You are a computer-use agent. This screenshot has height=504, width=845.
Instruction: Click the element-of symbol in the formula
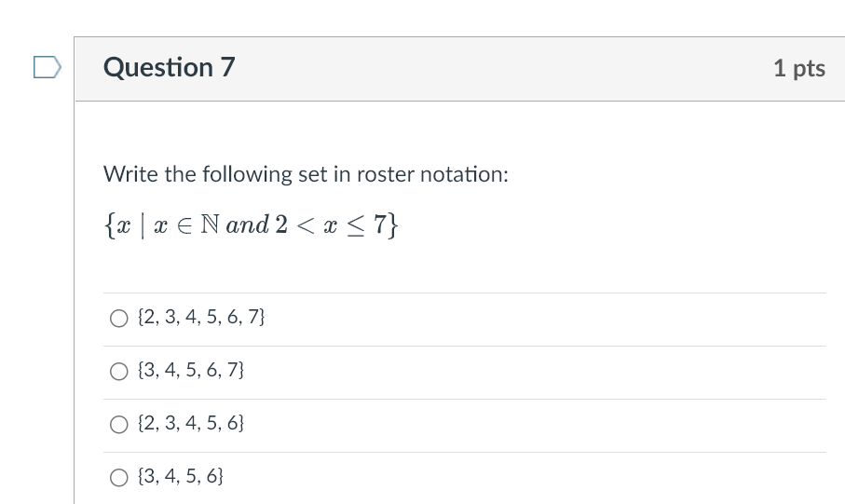(184, 225)
